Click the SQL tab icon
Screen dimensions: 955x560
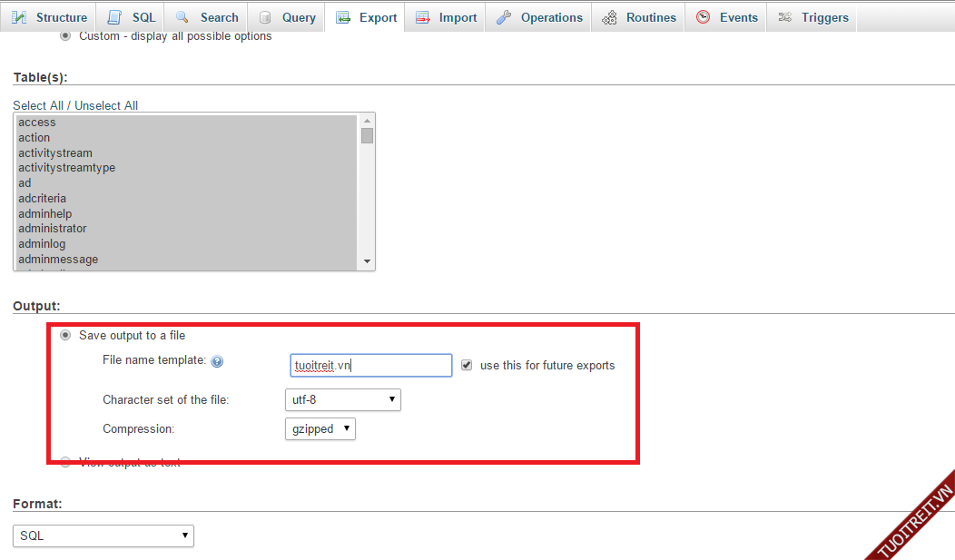pos(114,17)
